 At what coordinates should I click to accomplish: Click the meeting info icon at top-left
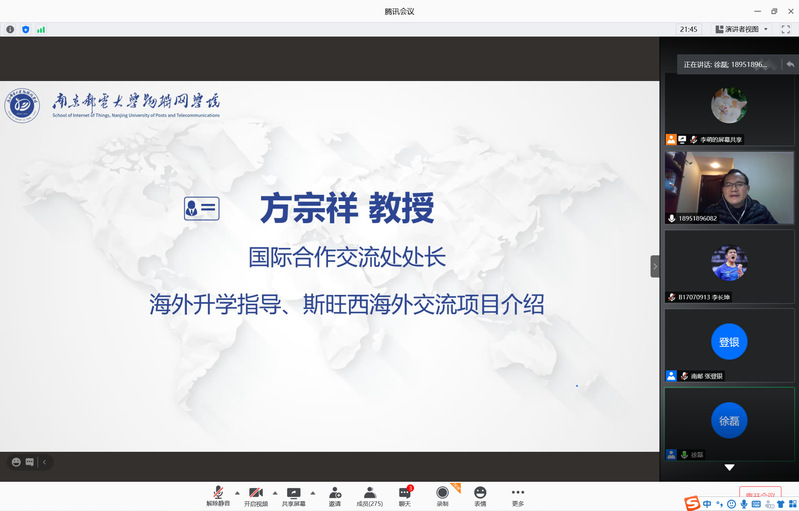tap(10, 30)
